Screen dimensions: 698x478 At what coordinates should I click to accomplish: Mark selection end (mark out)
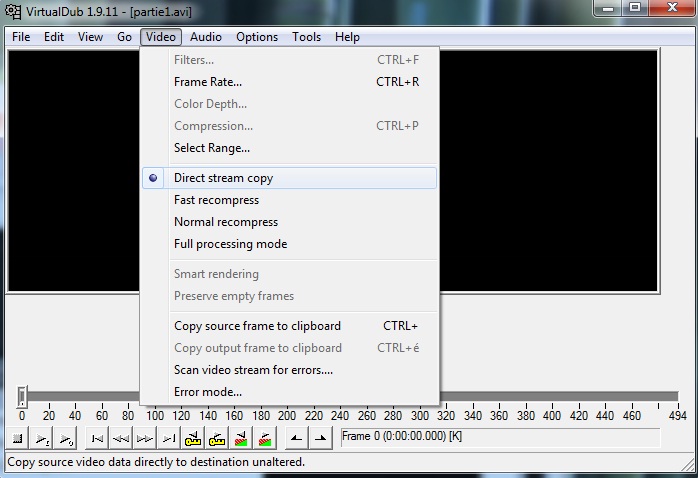321,438
